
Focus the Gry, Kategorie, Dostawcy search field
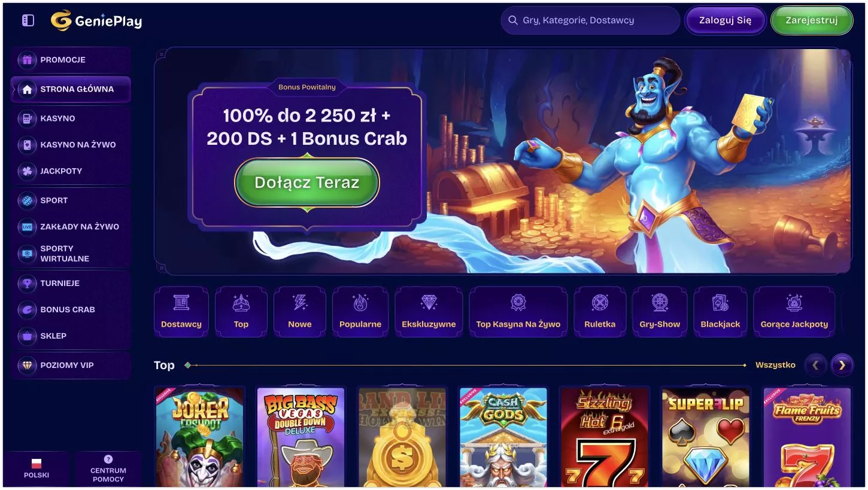point(590,20)
